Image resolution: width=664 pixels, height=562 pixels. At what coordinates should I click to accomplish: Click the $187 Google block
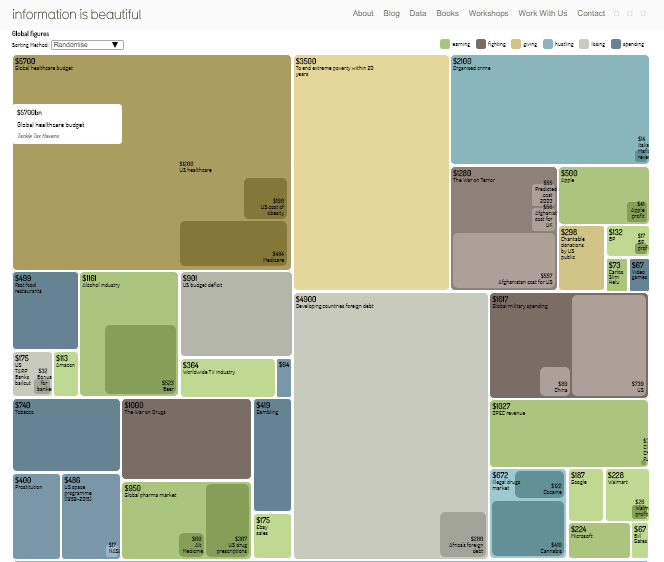point(586,495)
